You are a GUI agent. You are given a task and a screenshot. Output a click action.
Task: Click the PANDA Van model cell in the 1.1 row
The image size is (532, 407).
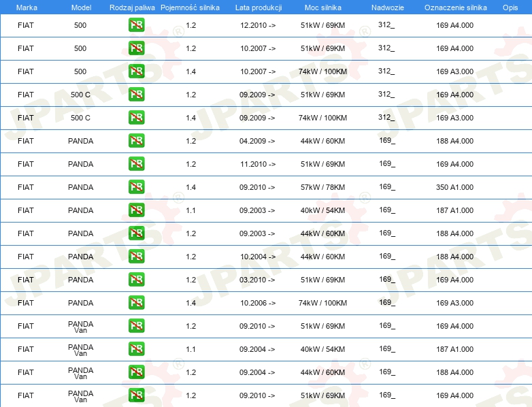(x=81, y=350)
